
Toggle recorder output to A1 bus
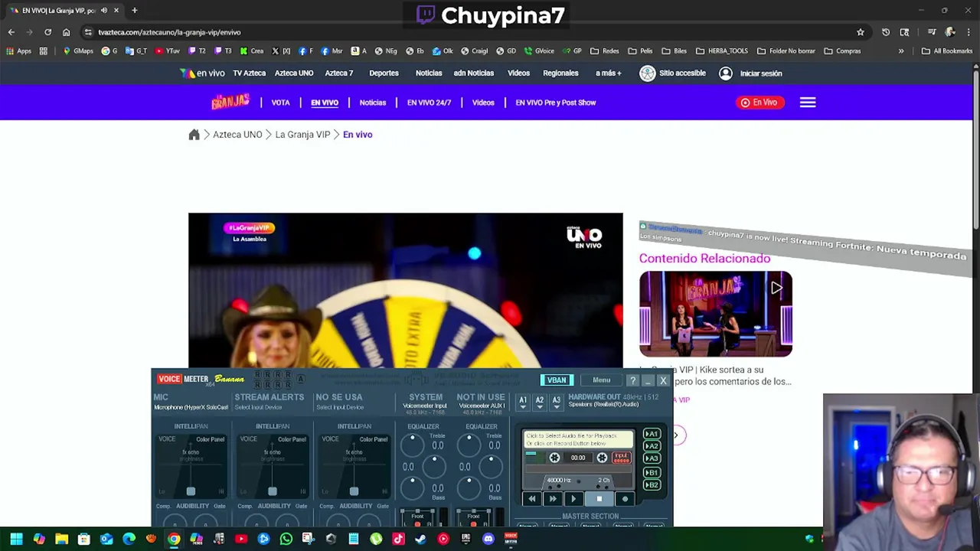click(x=652, y=434)
